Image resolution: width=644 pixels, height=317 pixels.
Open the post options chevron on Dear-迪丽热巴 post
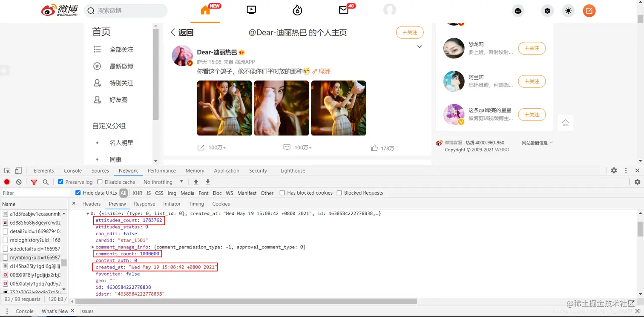420,47
